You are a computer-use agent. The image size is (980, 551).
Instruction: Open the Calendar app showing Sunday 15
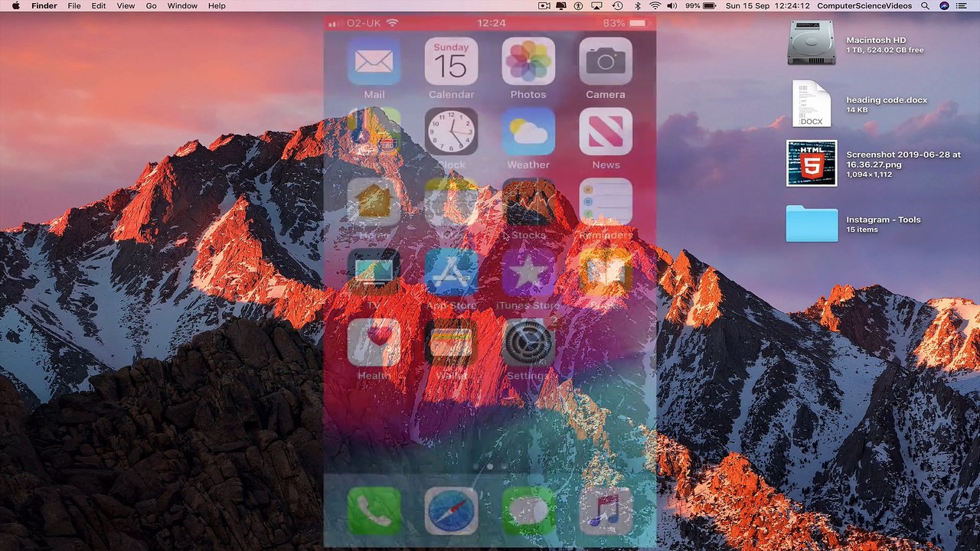coord(451,61)
